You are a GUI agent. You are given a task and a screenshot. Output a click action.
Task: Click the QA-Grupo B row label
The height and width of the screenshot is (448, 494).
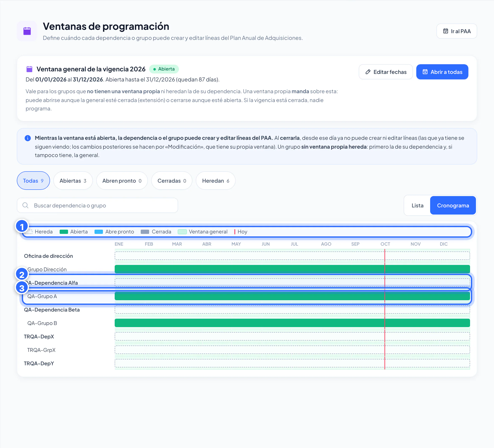pyautogui.click(x=42, y=323)
